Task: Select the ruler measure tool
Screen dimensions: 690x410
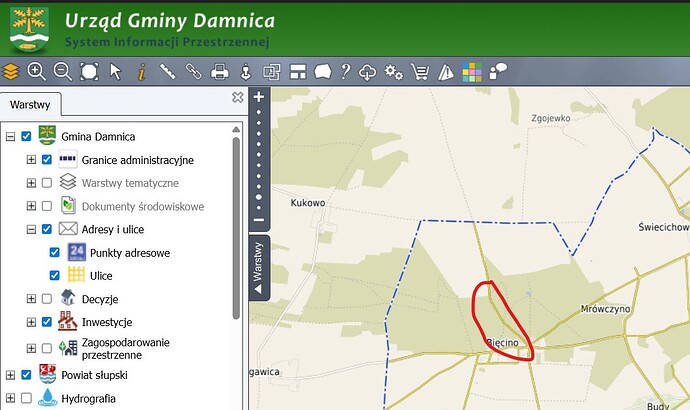Action: pyautogui.click(x=168, y=71)
